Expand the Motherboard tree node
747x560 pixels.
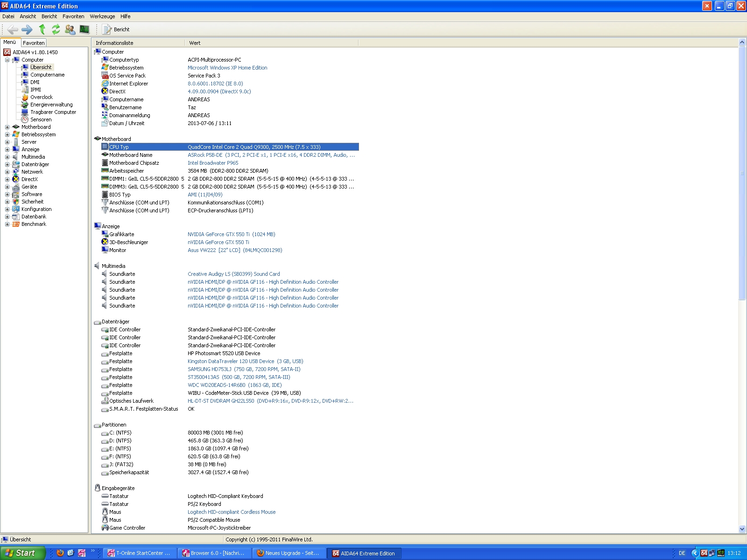click(7, 127)
